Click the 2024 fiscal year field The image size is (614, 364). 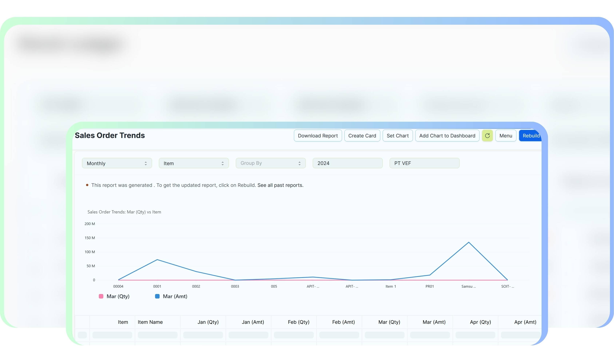347,163
